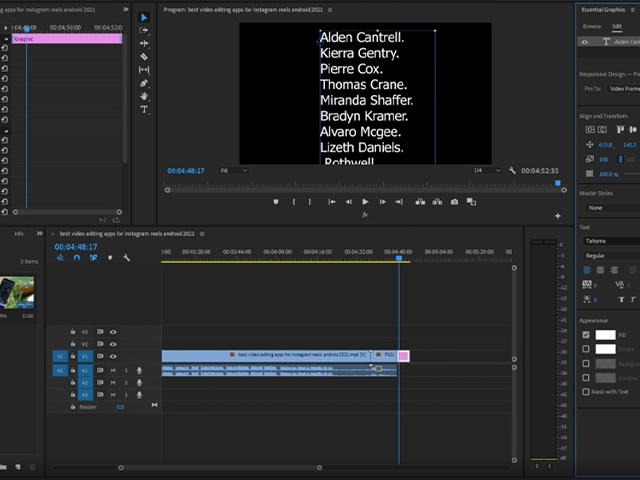
Task: Enable Mask with Text checkbox
Action: (586, 392)
